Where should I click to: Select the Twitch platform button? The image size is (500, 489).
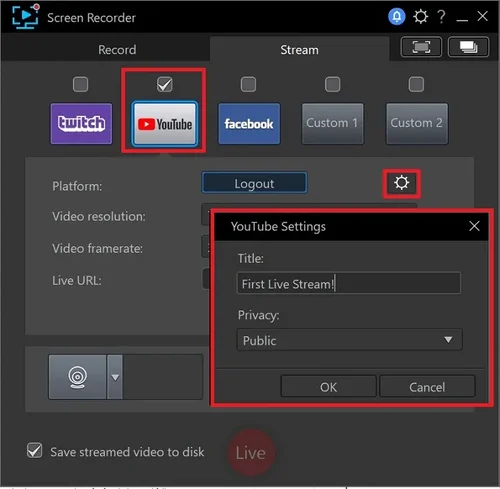click(x=81, y=124)
